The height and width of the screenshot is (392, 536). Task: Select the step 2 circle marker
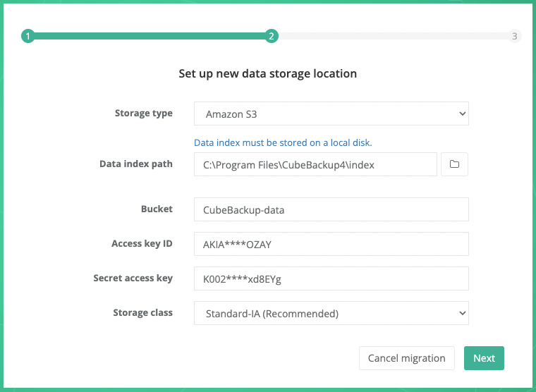coord(272,36)
